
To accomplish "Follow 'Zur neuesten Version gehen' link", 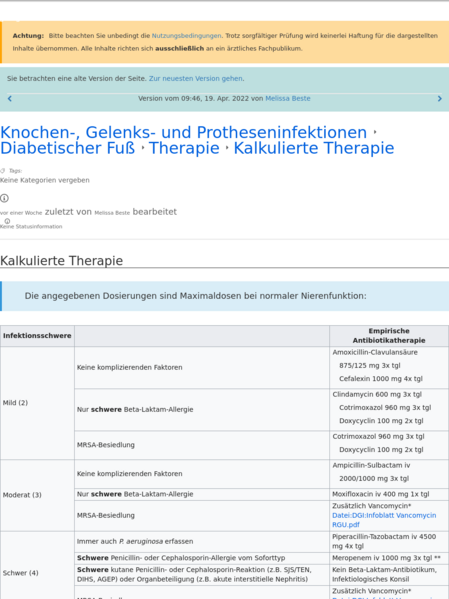I will pyautogui.click(x=196, y=78).
